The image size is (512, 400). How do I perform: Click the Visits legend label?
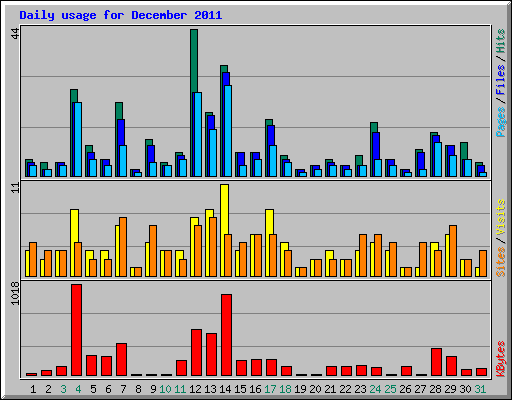[x=501, y=218]
